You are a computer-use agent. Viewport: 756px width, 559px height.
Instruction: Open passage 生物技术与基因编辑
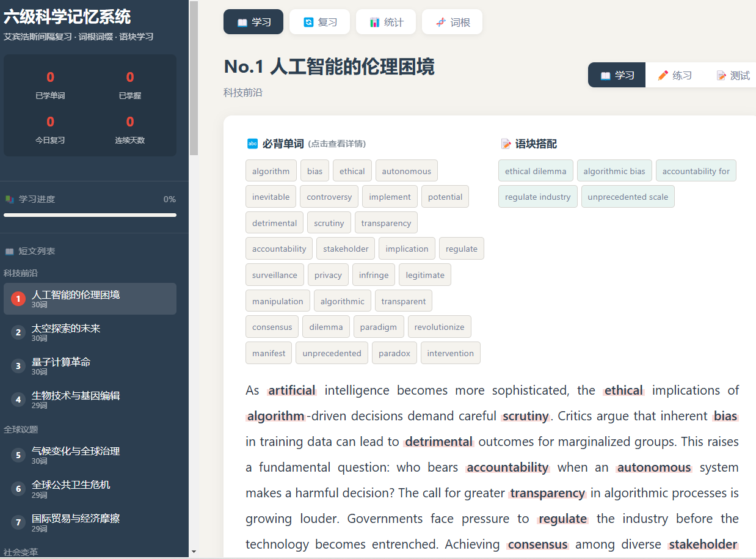coord(90,400)
